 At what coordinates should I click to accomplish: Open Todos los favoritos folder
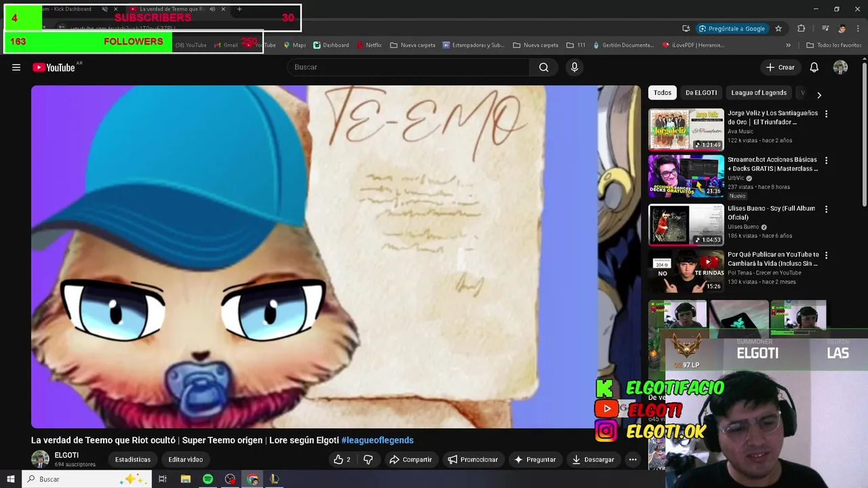click(x=833, y=45)
